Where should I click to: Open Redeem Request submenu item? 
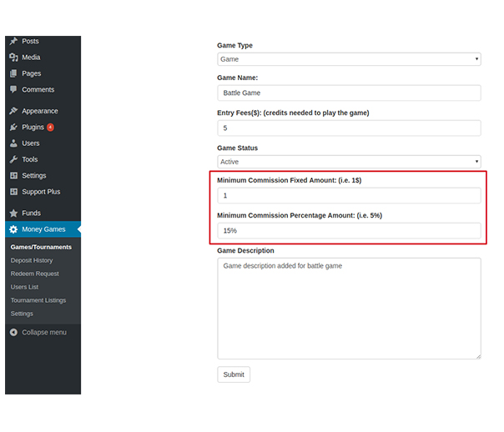point(35,274)
